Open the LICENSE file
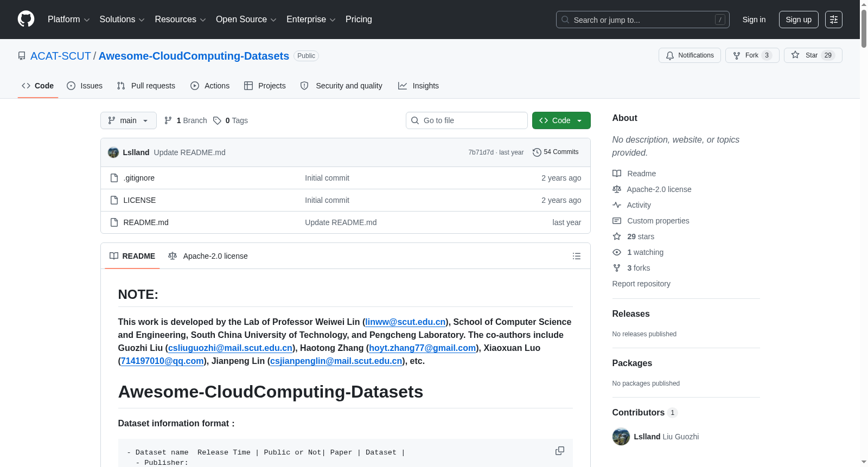 139,200
